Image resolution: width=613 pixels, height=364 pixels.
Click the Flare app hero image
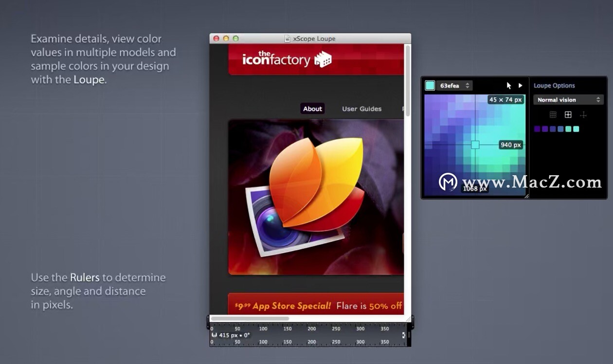316,197
